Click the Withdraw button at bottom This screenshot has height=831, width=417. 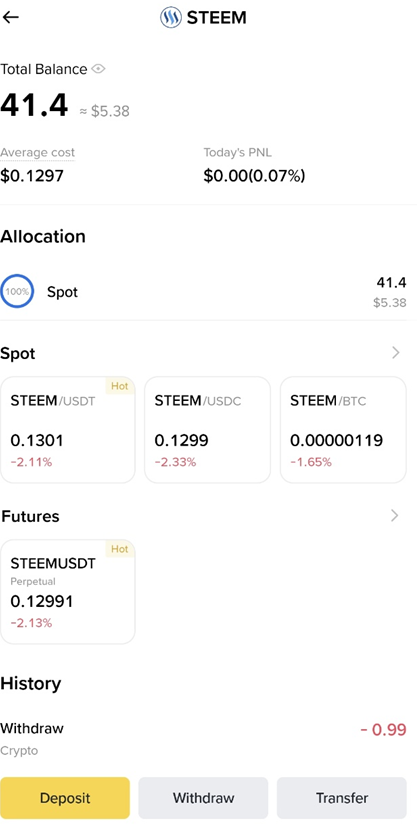tap(203, 798)
